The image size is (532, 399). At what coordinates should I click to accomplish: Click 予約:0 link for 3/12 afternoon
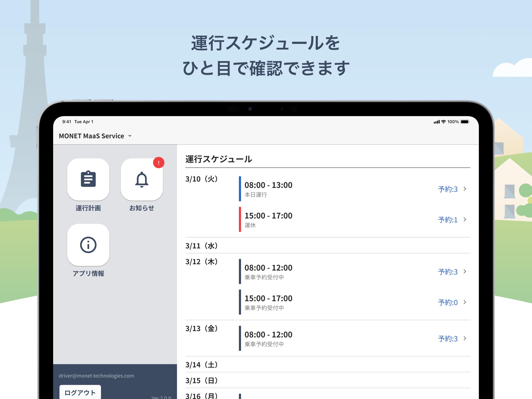448,302
